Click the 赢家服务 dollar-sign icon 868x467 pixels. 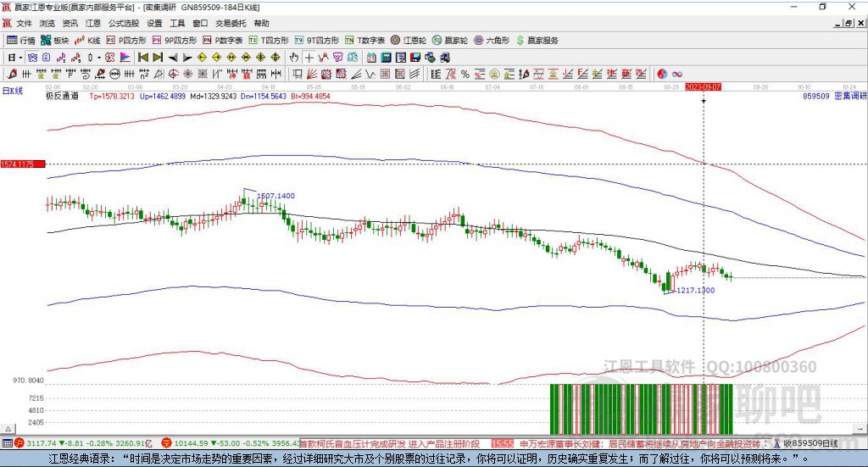tap(520, 40)
